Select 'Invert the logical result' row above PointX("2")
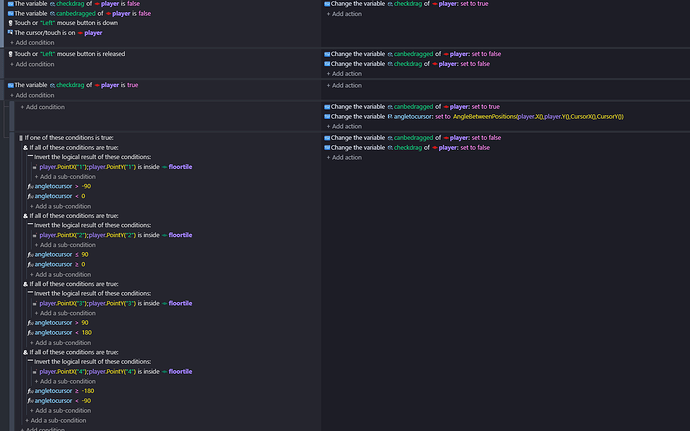This screenshot has width=690, height=431. (x=89, y=225)
